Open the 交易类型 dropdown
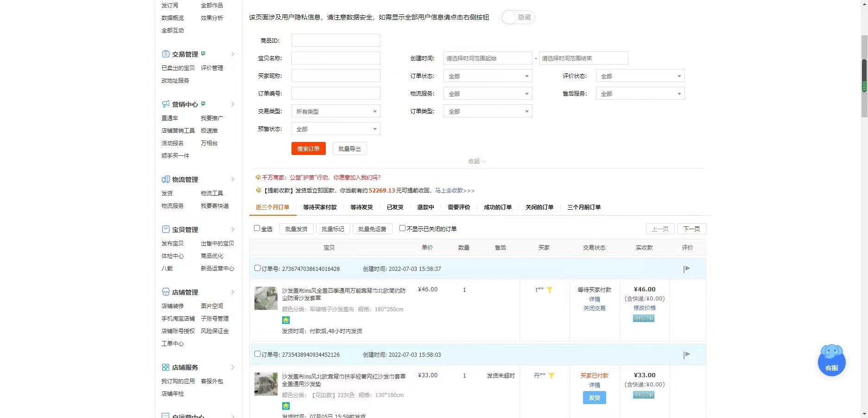Viewport: 868px width, 418px height. point(336,111)
